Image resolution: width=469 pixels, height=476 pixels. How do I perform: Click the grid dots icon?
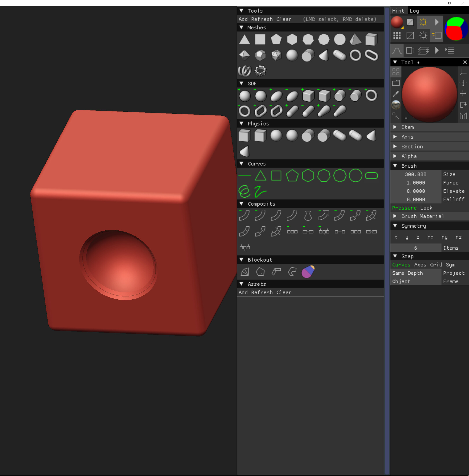[397, 36]
